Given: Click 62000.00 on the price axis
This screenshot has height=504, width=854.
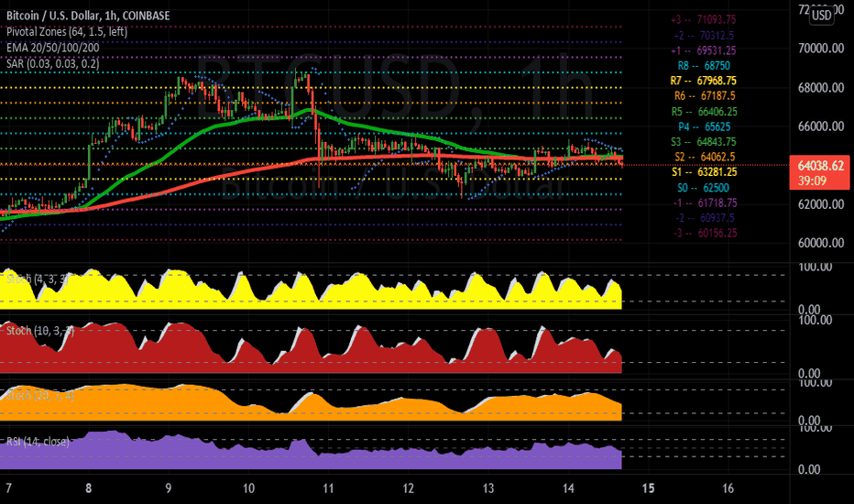Looking at the screenshot, I should 821,204.
